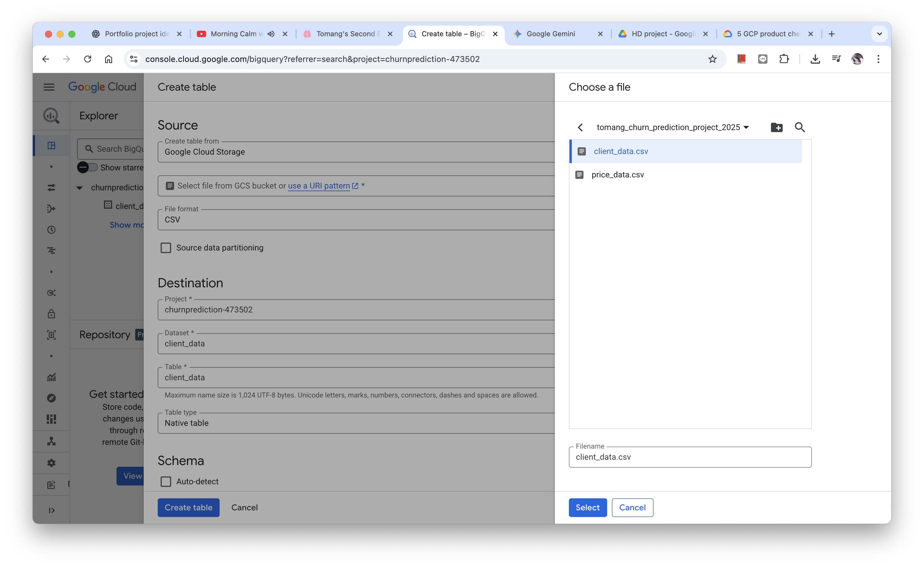Click the Table name input field
924x567 pixels.
[x=356, y=378]
